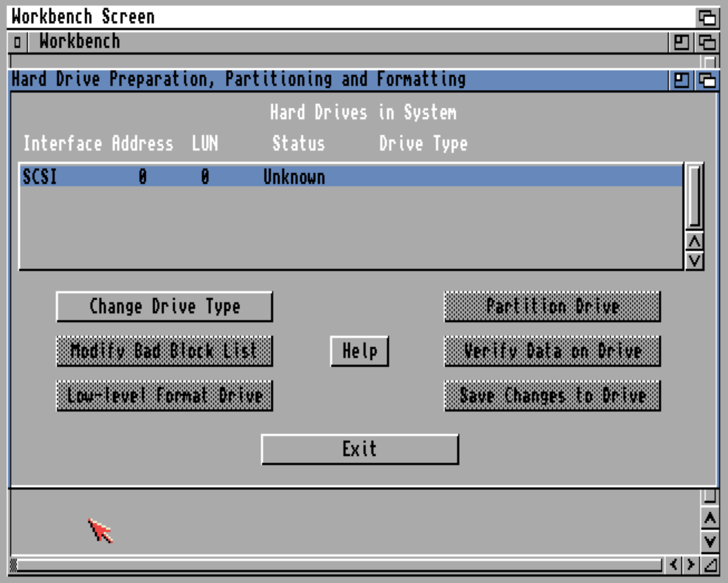The height and width of the screenshot is (583, 728).
Task: Click the Change Drive Type button
Action: coord(165,306)
